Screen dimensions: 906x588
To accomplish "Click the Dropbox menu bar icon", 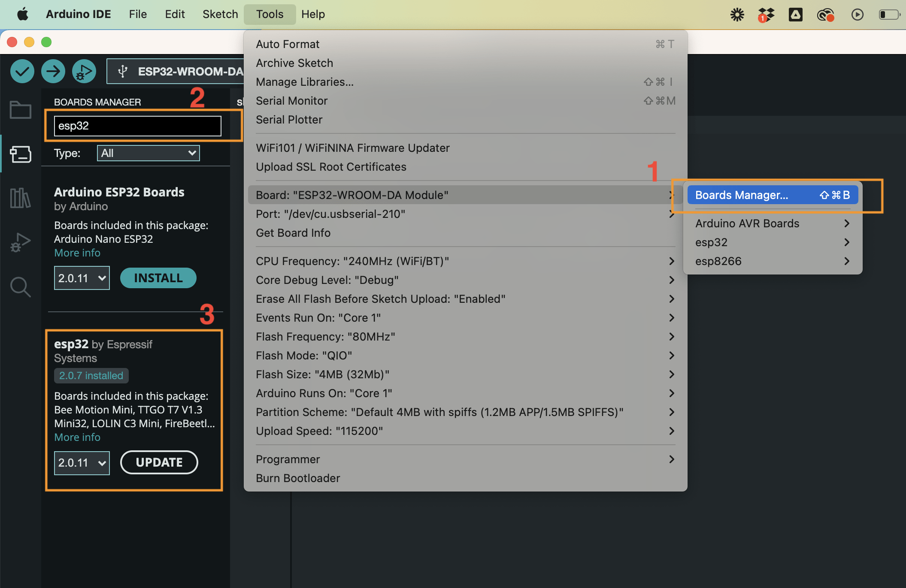I will [766, 15].
